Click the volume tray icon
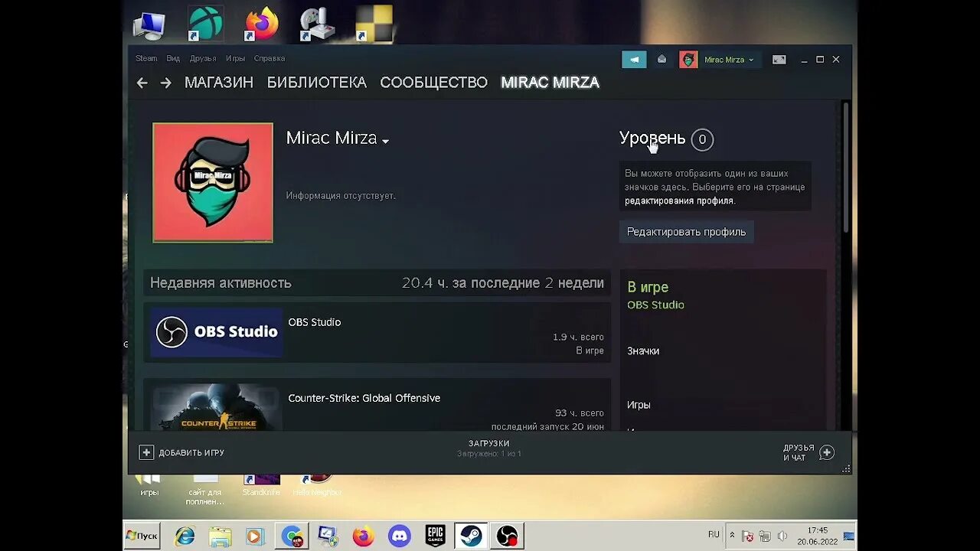This screenshot has width=980, height=551. (782, 536)
